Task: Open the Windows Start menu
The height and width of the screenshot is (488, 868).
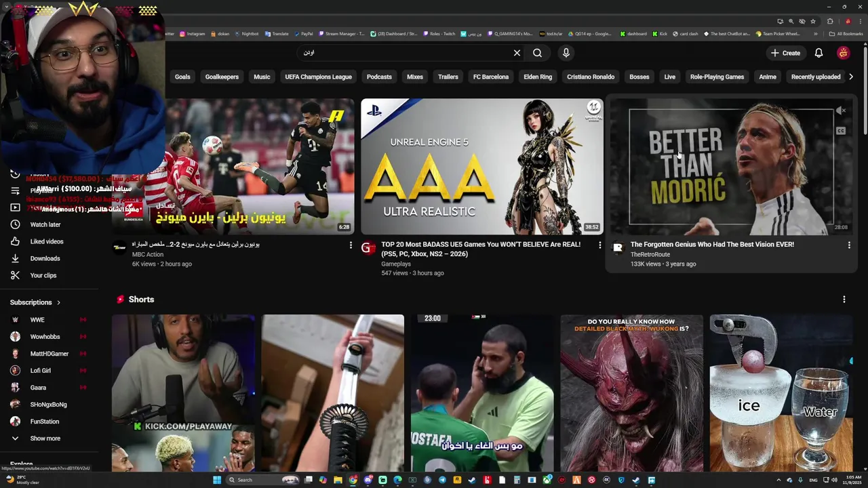Action: click(x=217, y=480)
